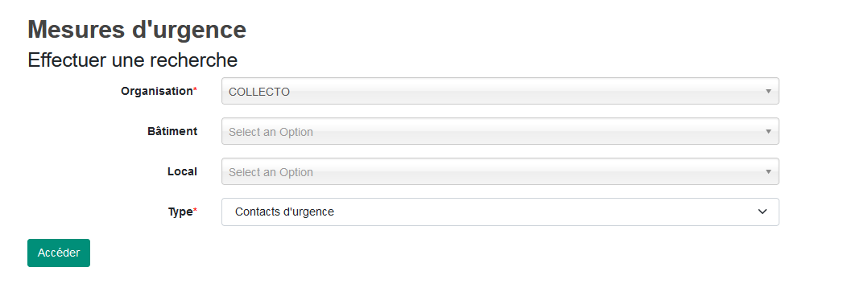Click the Local dropdown arrow icon

pos(768,171)
